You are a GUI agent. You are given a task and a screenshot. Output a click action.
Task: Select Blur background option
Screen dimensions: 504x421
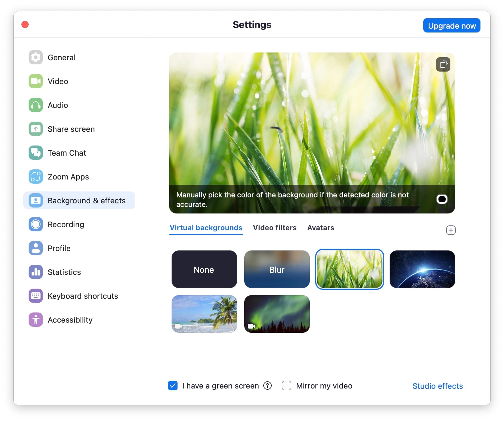(x=277, y=269)
